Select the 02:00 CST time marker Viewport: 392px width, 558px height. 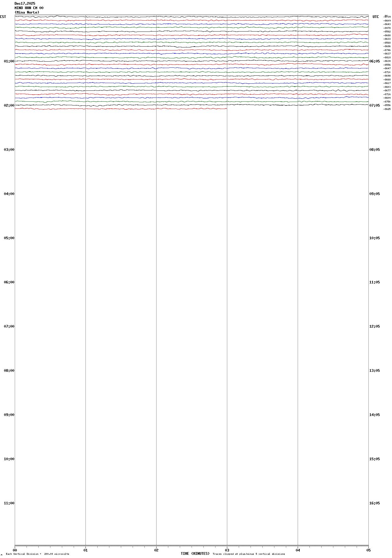[x=9, y=105]
